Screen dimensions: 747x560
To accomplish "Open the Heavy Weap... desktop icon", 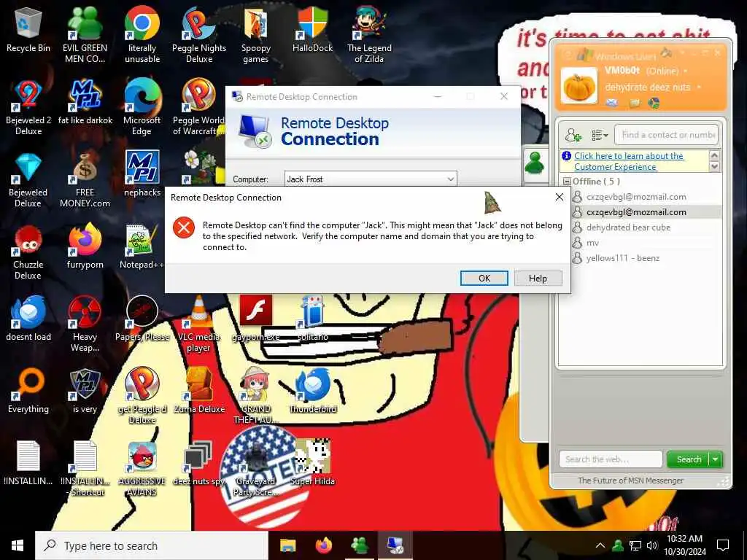I will [x=85, y=324].
